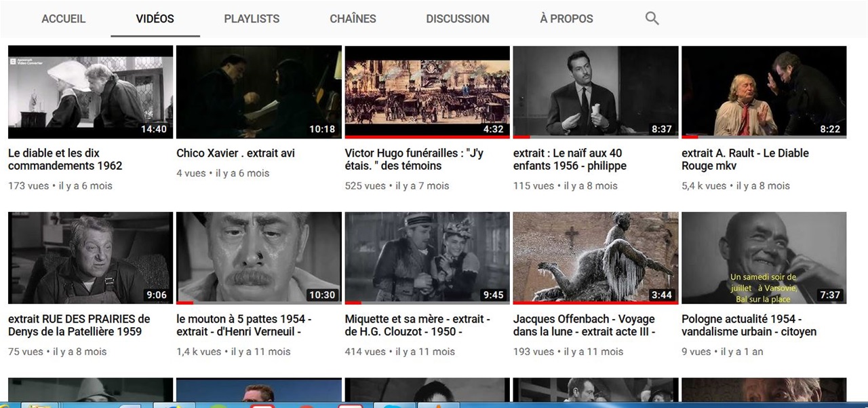Open the Le Diable Rouge thumbnail
868x408 pixels.
tap(764, 92)
